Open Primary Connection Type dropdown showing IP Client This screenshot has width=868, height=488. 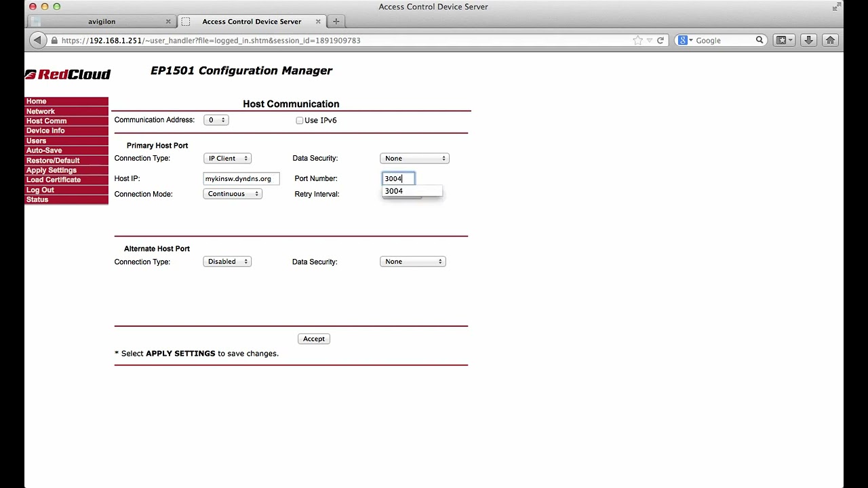(227, 159)
